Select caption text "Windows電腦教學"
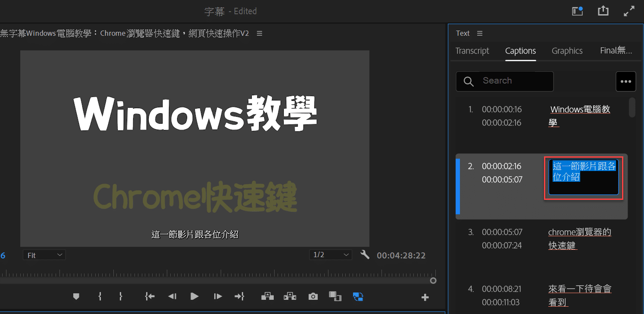The width and height of the screenshot is (644, 314). [x=579, y=116]
